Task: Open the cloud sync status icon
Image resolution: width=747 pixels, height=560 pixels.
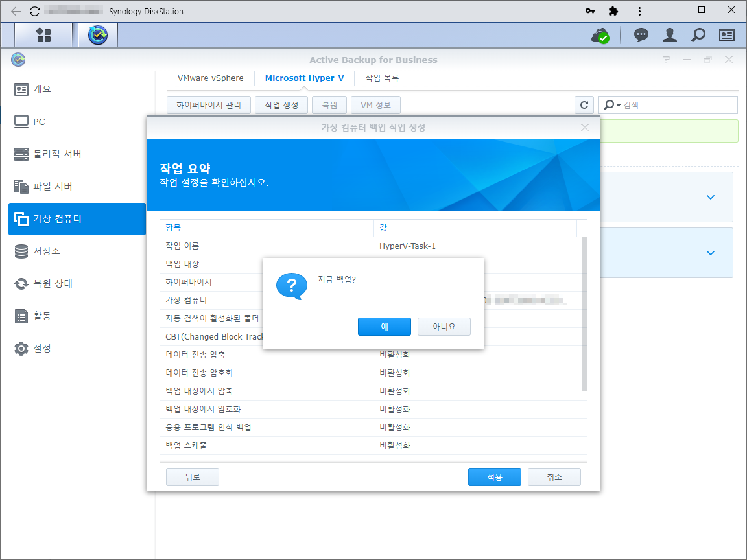Action: (x=600, y=35)
